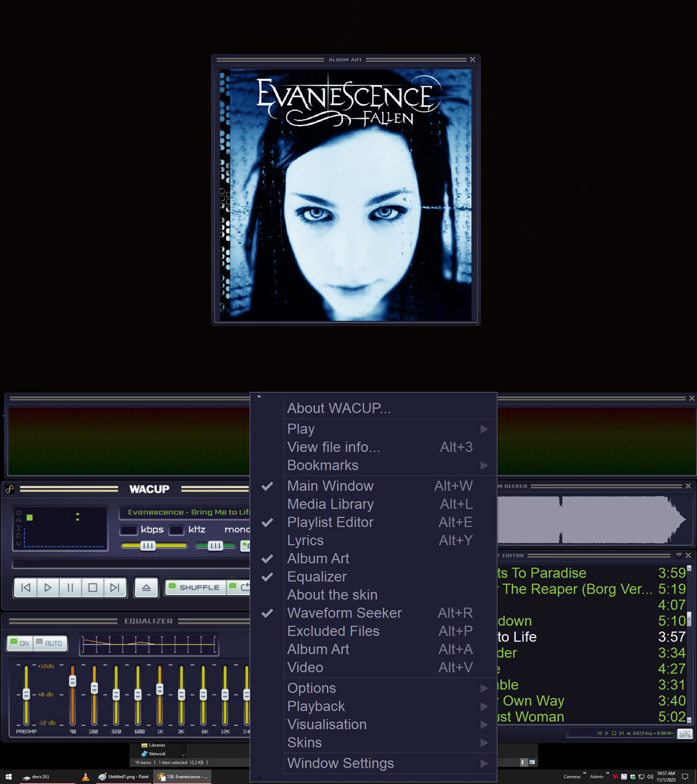Click the WACUP main menu logo icon
Screen dimensions: 697x784
point(10,489)
